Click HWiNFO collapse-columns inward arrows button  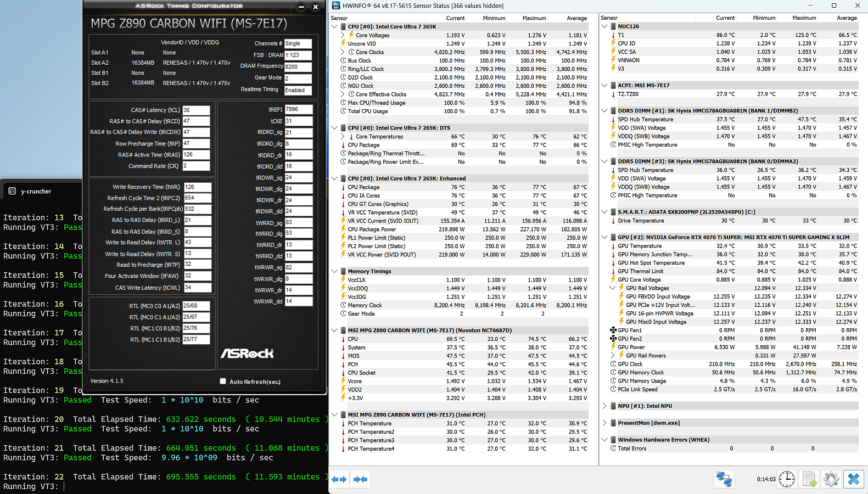[x=360, y=479]
